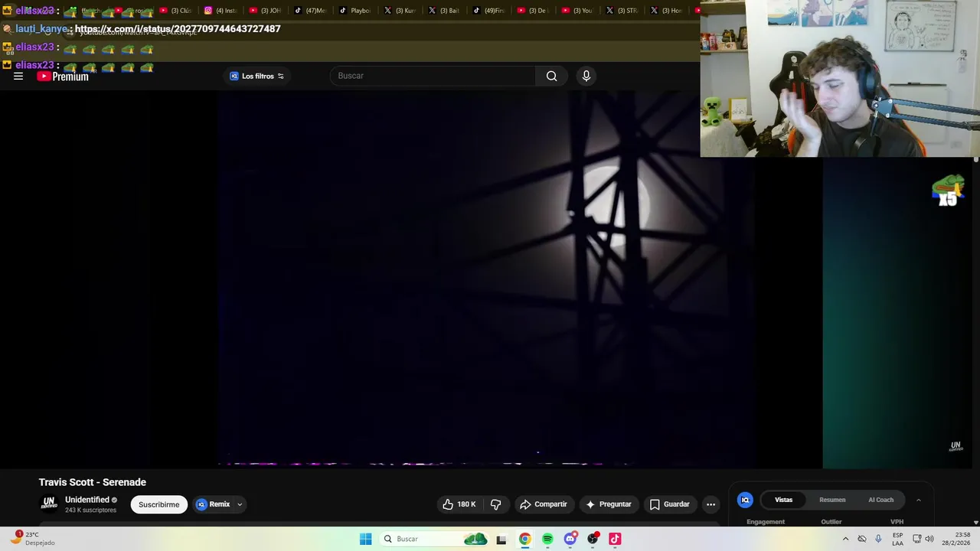The image size is (980, 551).
Task: Switch to the (3) Hon X browser tab
Action: pos(667,11)
